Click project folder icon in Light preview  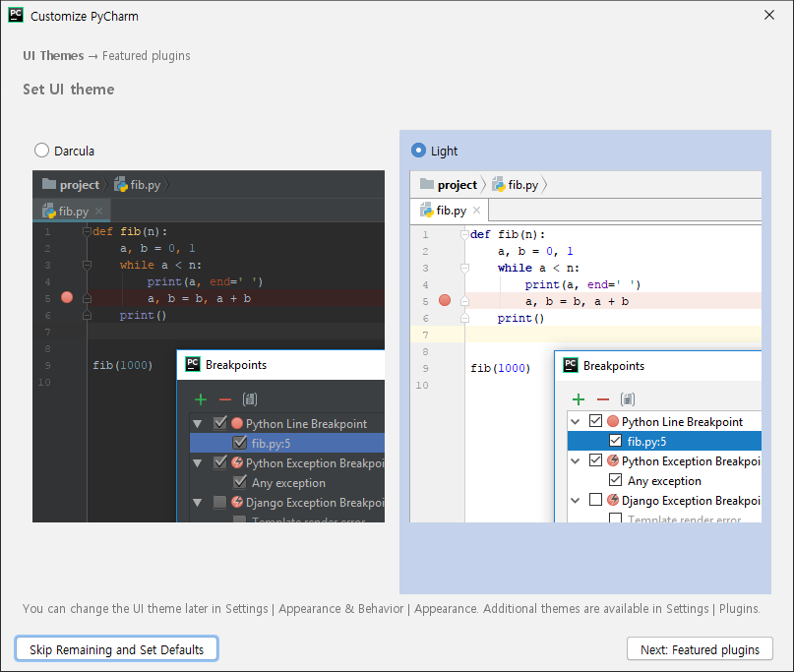[427, 184]
